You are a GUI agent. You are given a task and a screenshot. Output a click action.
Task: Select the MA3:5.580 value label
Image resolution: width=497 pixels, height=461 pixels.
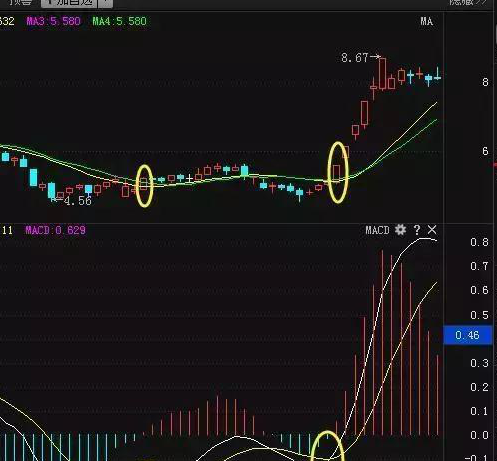[53, 21]
